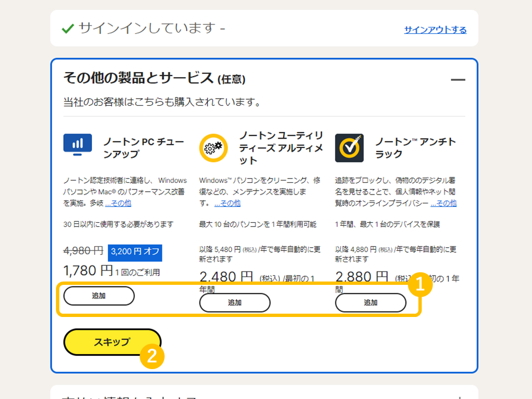Add ノートン PC チューンアップ with 追加
The height and width of the screenshot is (399, 532).
(x=99, y=296)
